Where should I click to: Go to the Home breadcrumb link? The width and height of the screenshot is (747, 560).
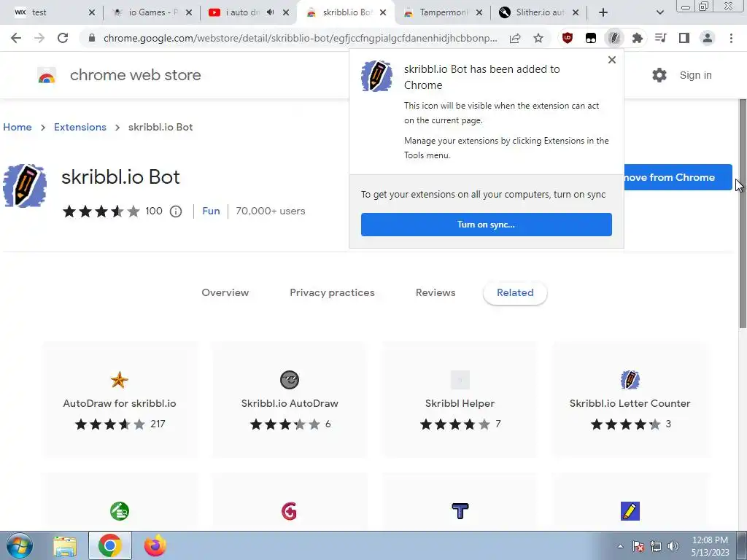[18, 127]
